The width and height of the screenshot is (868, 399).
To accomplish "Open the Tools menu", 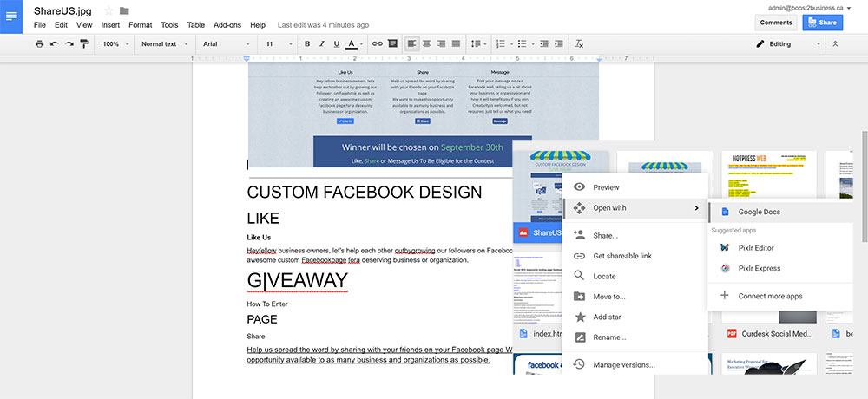I will 169,25.
